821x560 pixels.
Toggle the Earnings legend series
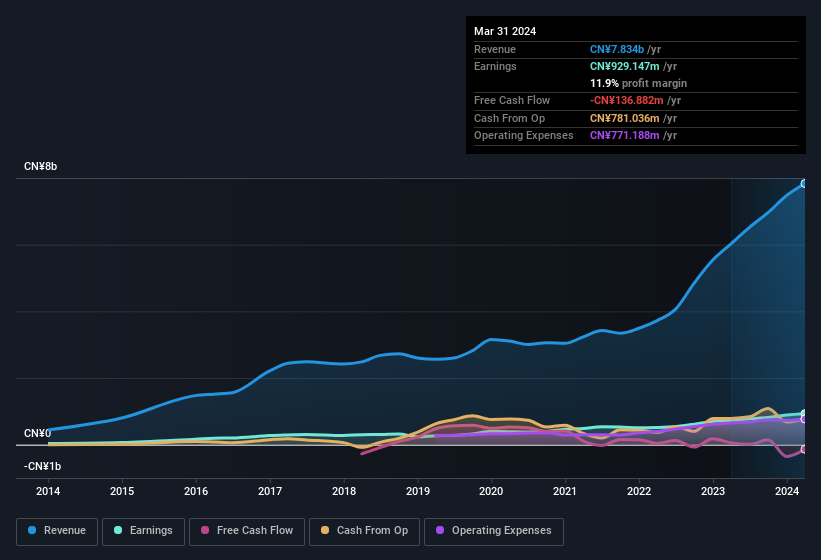[143, 531]
